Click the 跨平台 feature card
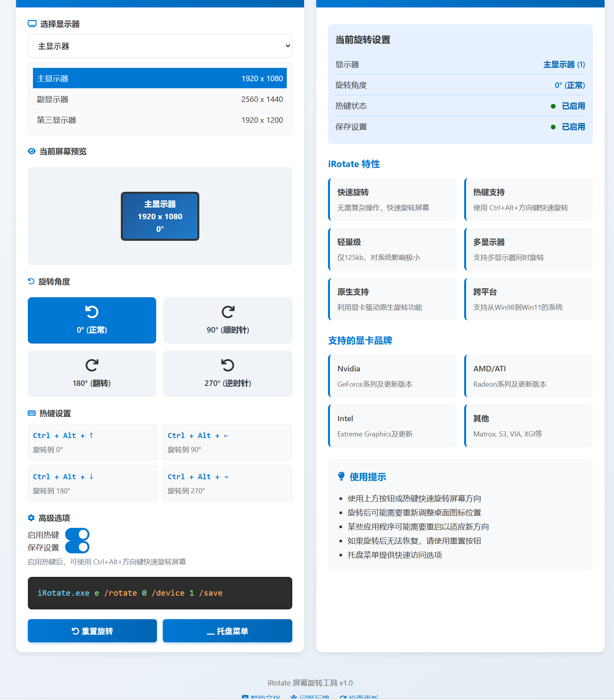614x700 pixels. pos(528,299)
